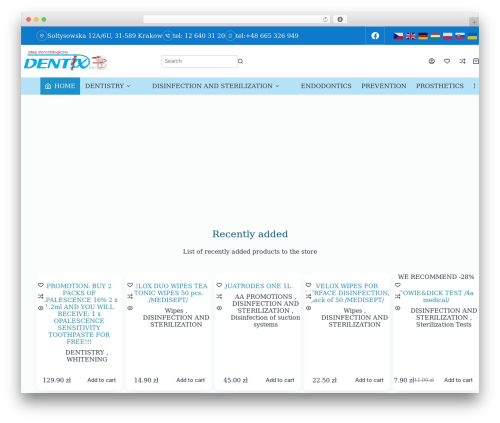
Task: Switch language using German flag
Action: tap(423, 36)
